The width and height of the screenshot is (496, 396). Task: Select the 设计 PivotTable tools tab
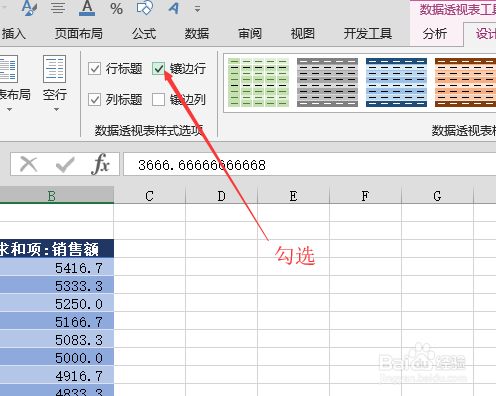point(485,34)
